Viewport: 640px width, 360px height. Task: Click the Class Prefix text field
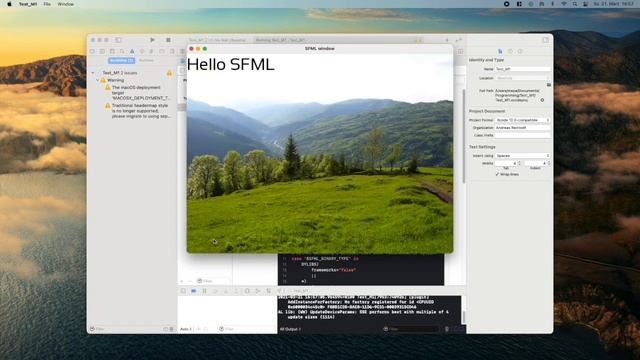pos(522,135)
